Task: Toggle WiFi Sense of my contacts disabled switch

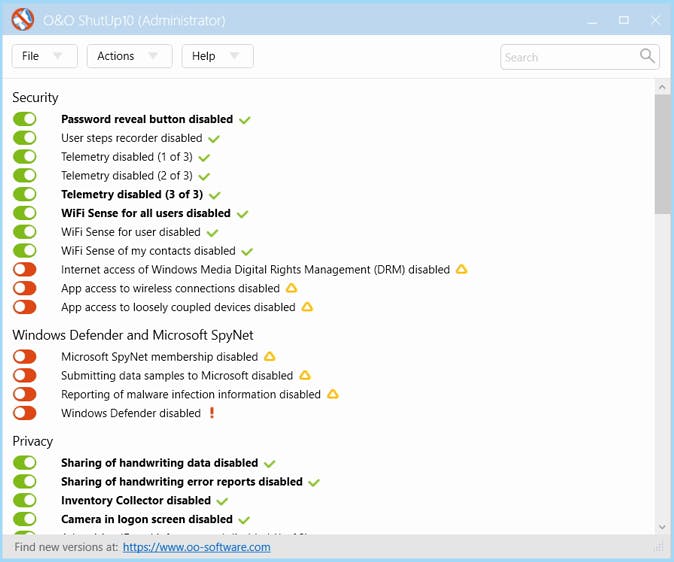Action: pyautogui.click(x=25, y=251)
